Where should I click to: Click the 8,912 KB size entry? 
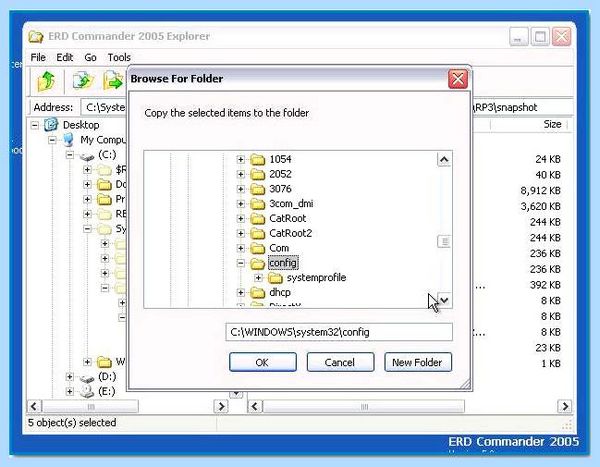tap(540, 191)
